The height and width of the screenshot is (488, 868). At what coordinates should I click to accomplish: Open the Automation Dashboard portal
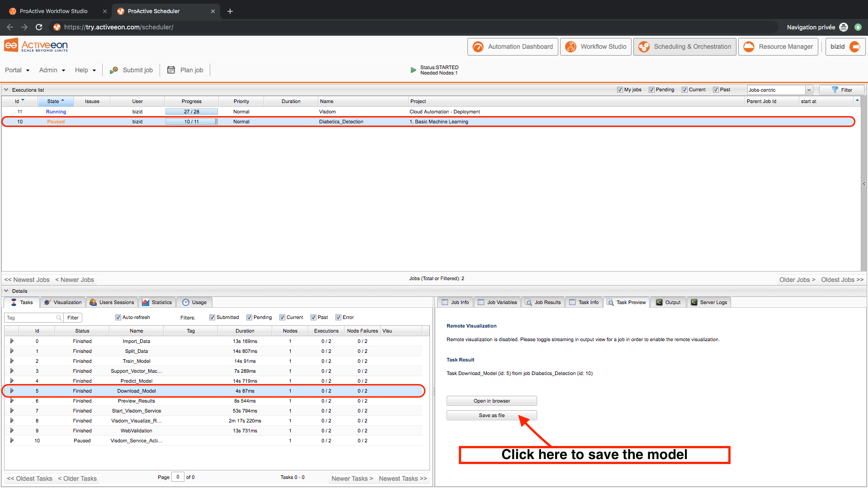point(513,47)
